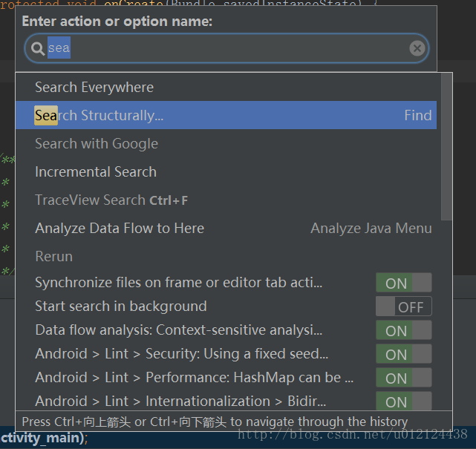476x449 pixels.
Task: Select Search with Google entry
Action: pyautogui.click(x=226, y=143)
